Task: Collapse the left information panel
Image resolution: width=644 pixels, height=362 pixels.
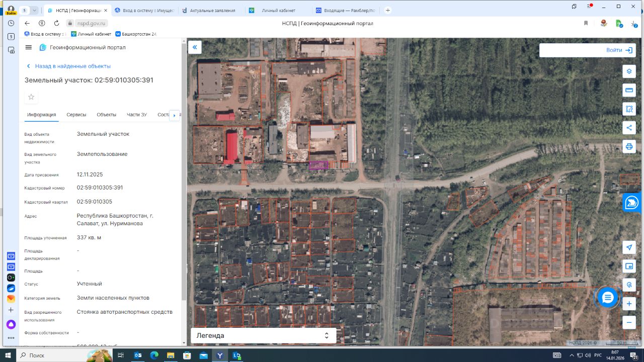Action: tap(195, 47)
